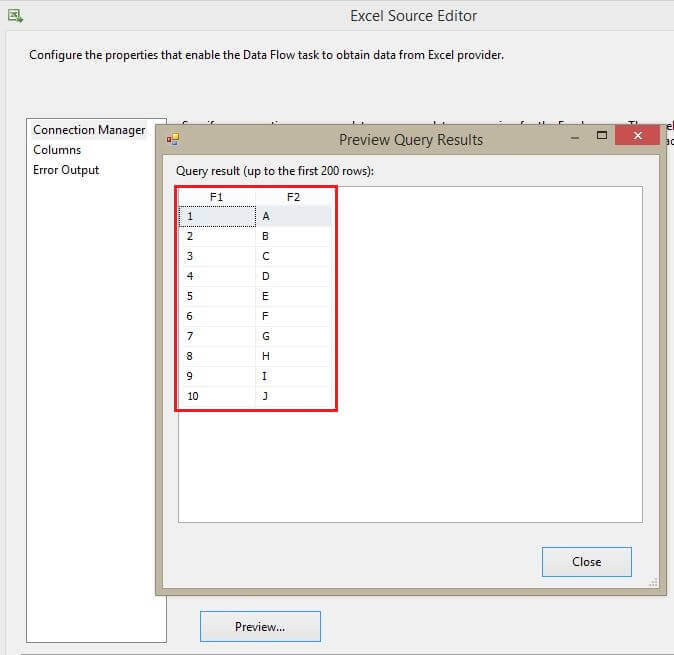Switch to the Columns page
Image resolution: width=674 pixels, height=655 pixels.
coord(57,150)
